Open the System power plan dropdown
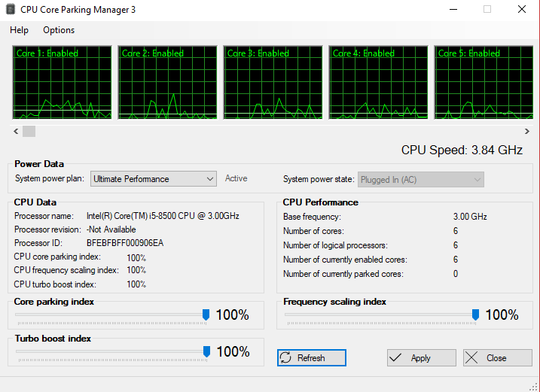 click(x=154, y=179)
